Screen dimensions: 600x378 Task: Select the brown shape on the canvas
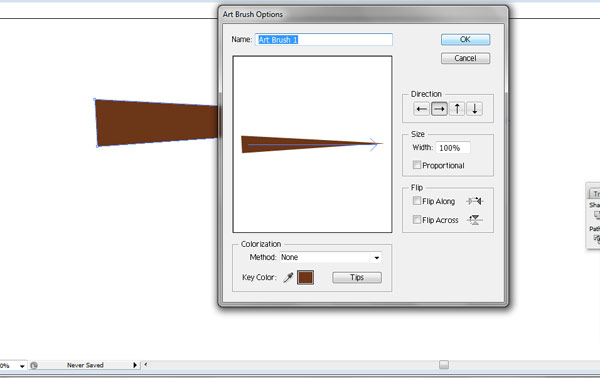pyautogui.click(x=157, y=122)
